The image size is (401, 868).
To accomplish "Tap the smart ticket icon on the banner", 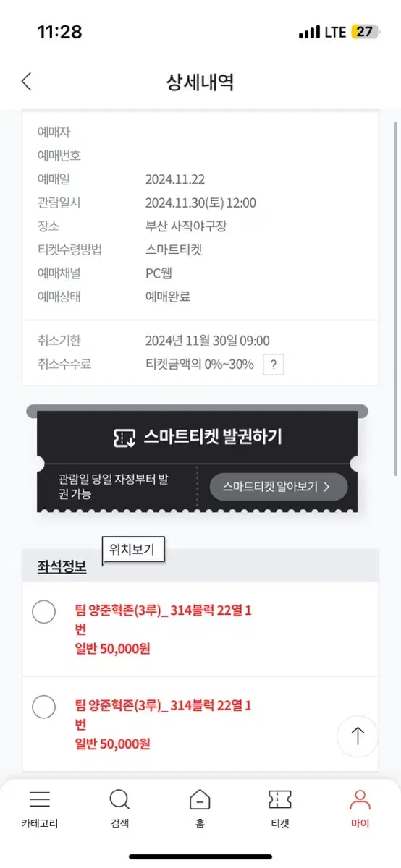I will click(x=124, y=437).
